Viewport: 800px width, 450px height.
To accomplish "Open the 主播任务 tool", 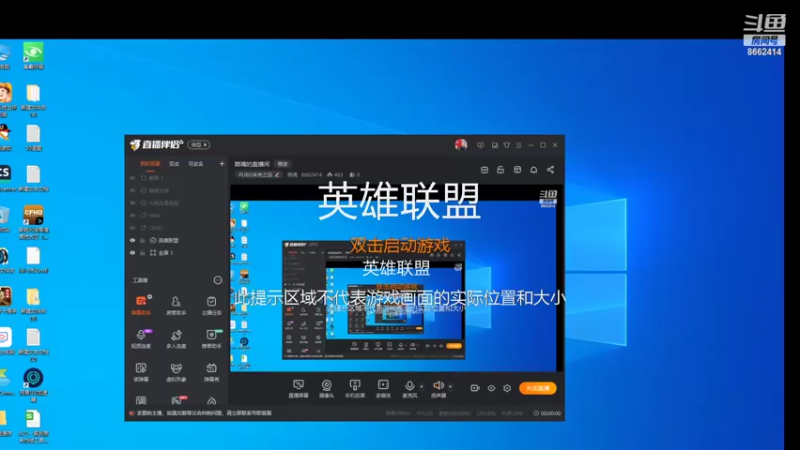I will (x=211, y=305).
